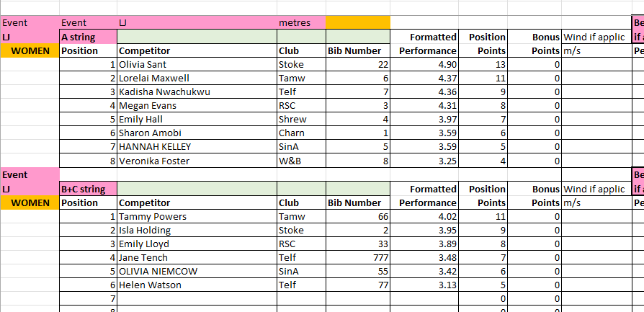Select Helen Watson's performance value 3.13
644x312 pixels.
(424, 285)
